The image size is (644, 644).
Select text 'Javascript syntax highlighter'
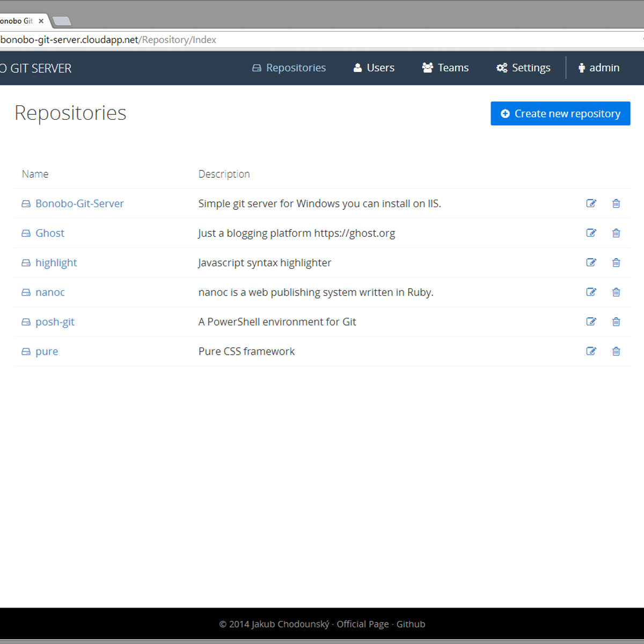click(265, 262)
